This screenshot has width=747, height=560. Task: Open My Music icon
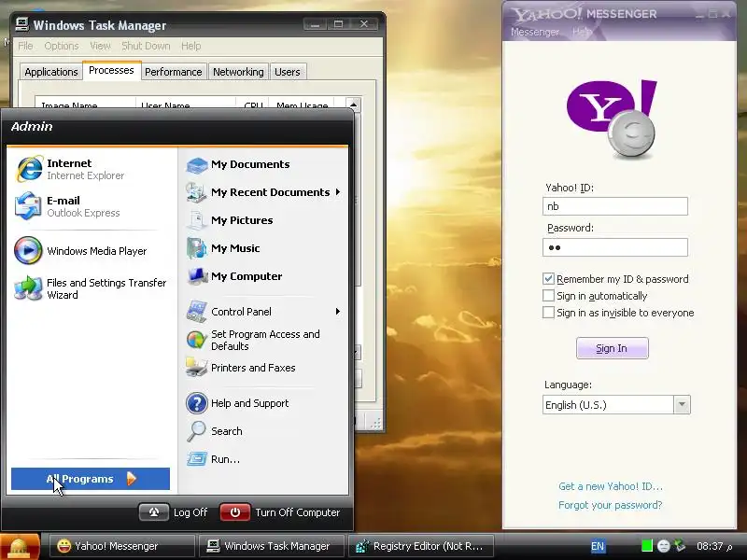coord(196,248)
